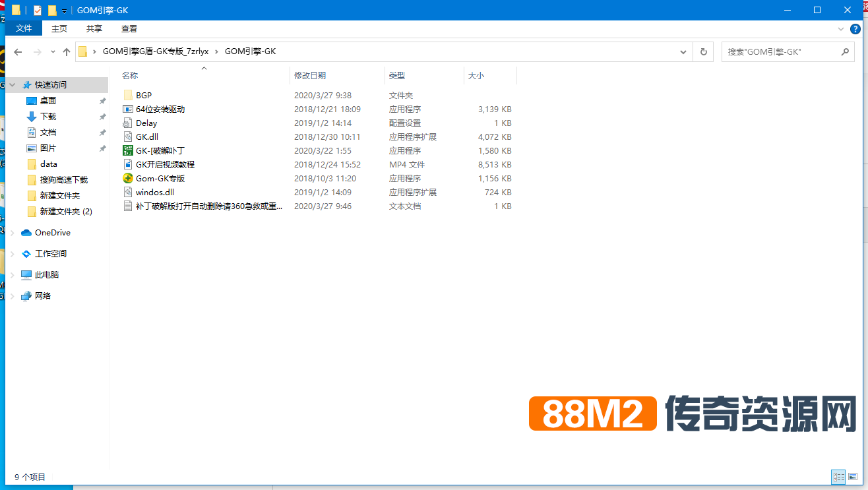Open recent locations dropdown arrow
868x490 pixels.
click(x=53, y=51)
